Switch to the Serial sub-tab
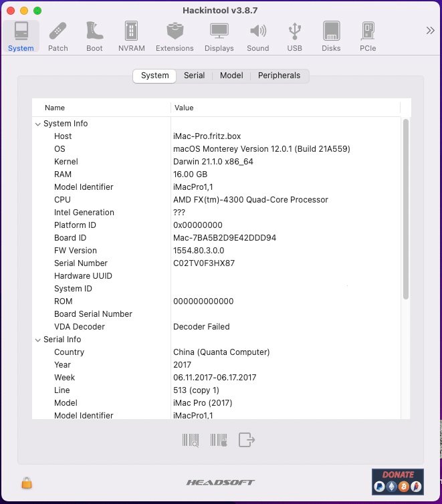 [x=194, y=76]
